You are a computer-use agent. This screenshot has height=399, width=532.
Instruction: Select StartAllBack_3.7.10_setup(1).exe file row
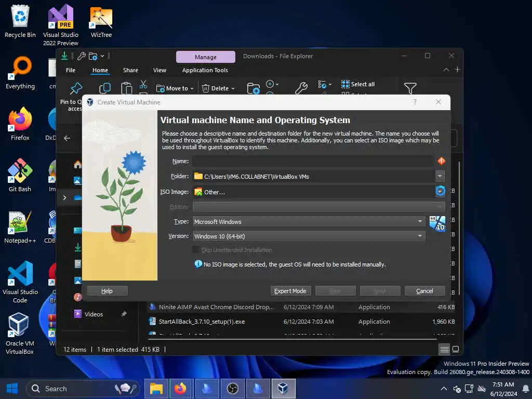(302, 322)
